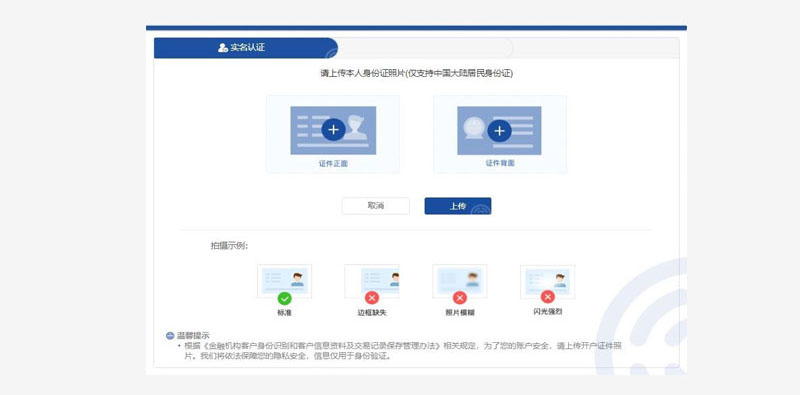Click the 拍摄示例 label

tap(230, 246)
